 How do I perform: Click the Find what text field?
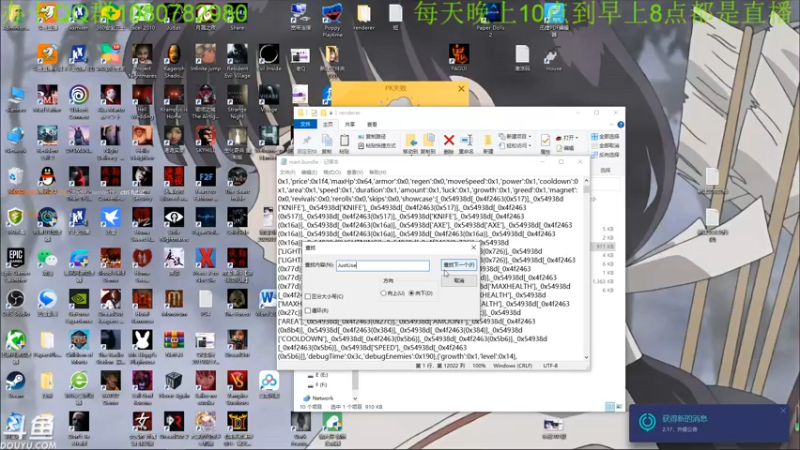tap(382, 266)
